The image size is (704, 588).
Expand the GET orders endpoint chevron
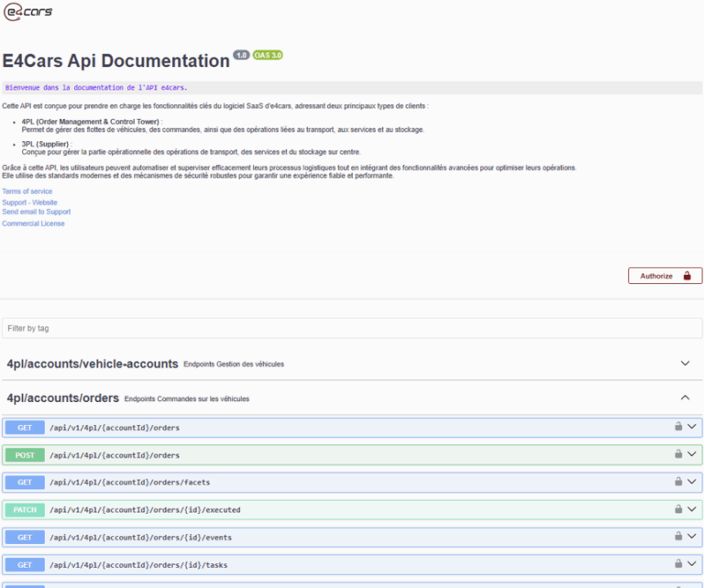(x=692, y=427)
